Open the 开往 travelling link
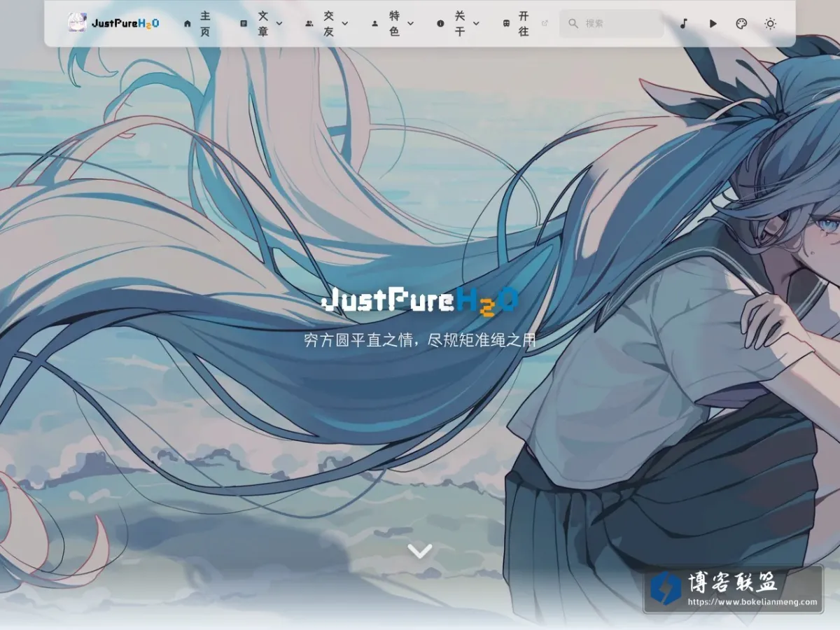The height and width of the screenshot is (630, 840). click(525, 23)
